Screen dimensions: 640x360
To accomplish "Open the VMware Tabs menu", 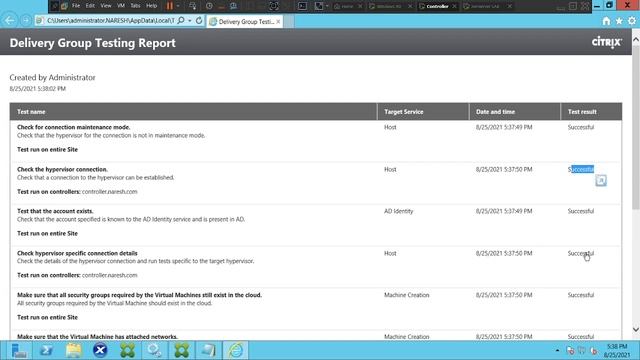I will [x=135, y=6].
